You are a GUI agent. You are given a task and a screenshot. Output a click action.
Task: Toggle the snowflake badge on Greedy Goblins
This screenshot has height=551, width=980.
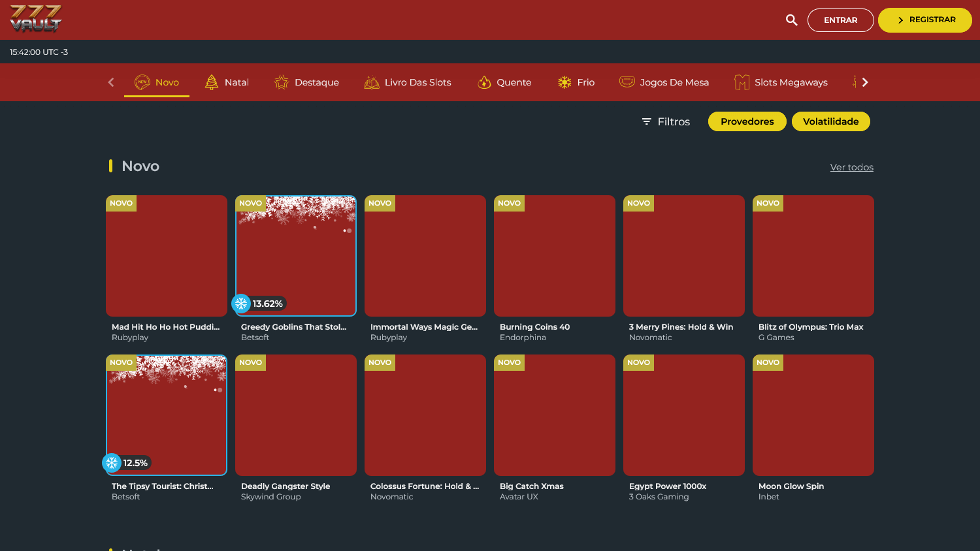(x=242, y=303)
